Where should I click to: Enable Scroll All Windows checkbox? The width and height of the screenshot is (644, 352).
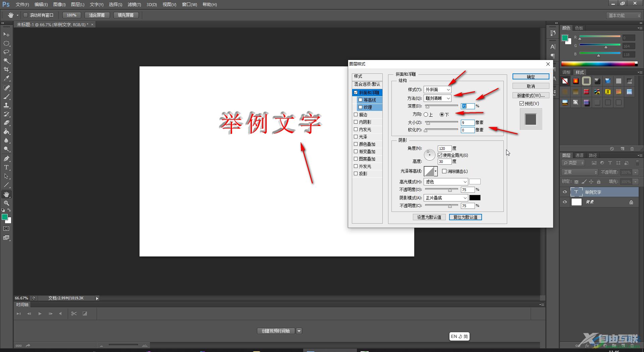click(x=25, y=15)
